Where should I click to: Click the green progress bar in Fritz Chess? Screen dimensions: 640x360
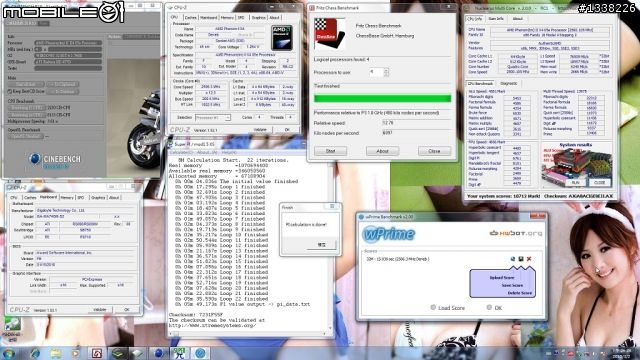(x=382, y=98)
